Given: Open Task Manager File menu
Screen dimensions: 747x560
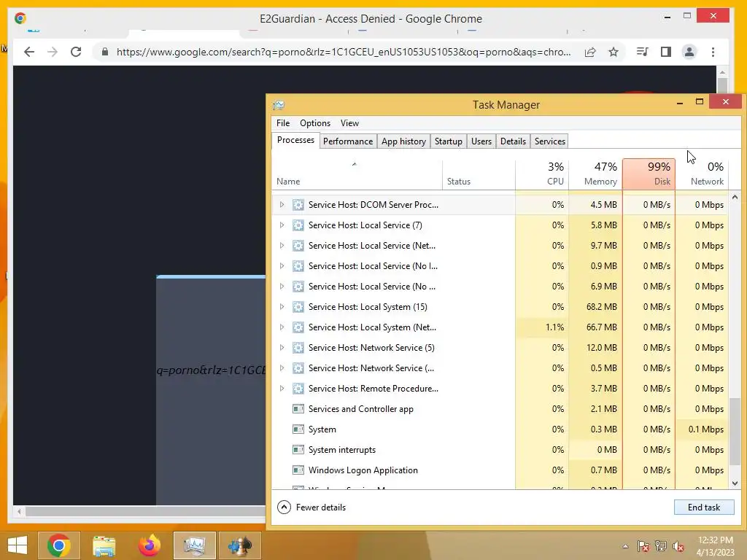Looking at the screenshot, I should (x=283, y=122).
